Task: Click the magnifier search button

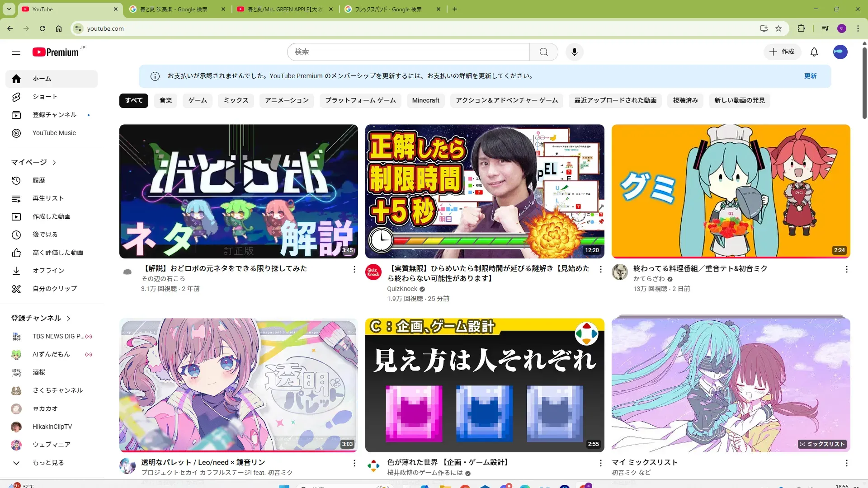Action: (x=543, y=52)
